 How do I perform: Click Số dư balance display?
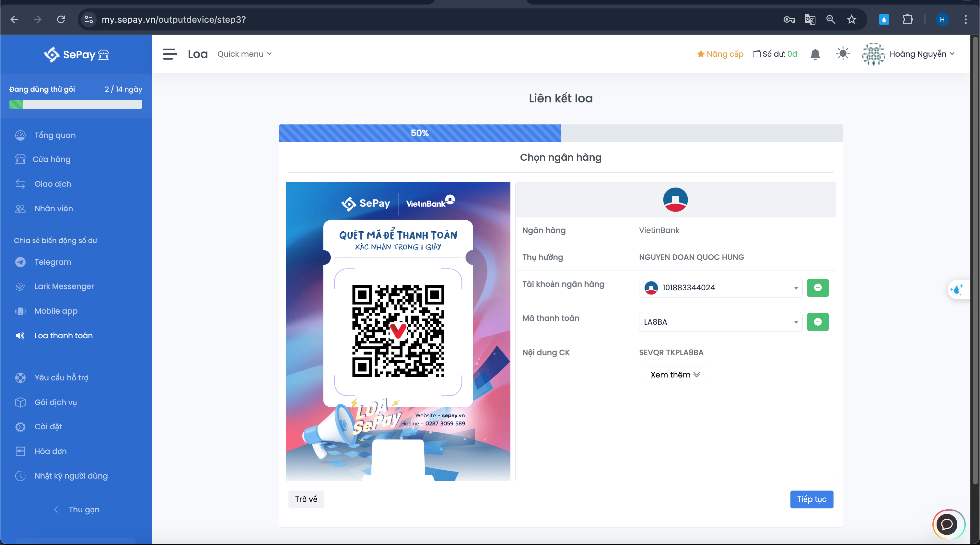coord(775,54)
